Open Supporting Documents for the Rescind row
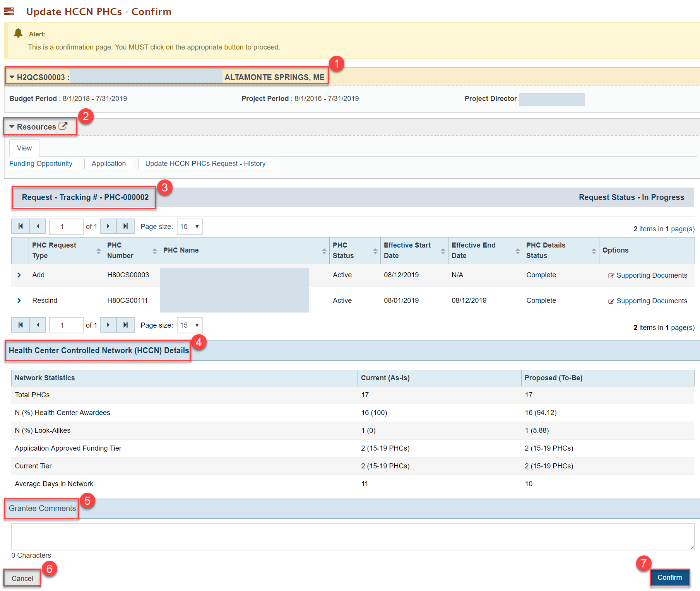Image resolution: width=700 pixels, height=591 pixels. click(x=648, y=301)
